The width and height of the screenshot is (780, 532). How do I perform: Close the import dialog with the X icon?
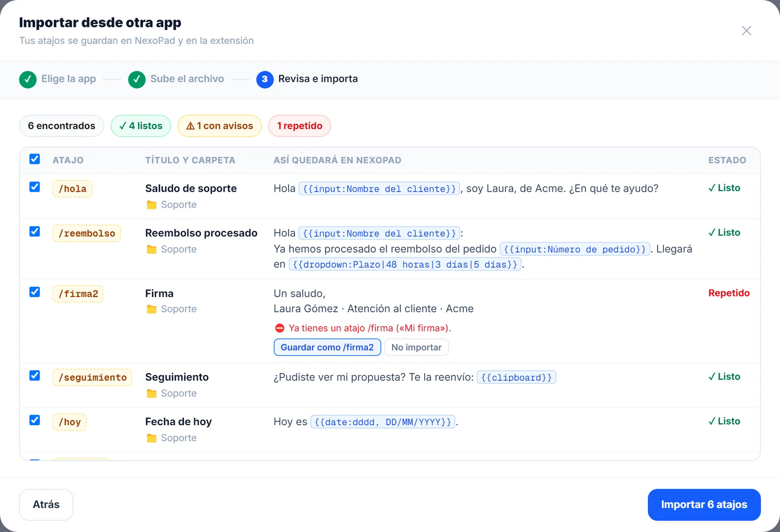tap(746, 31)
